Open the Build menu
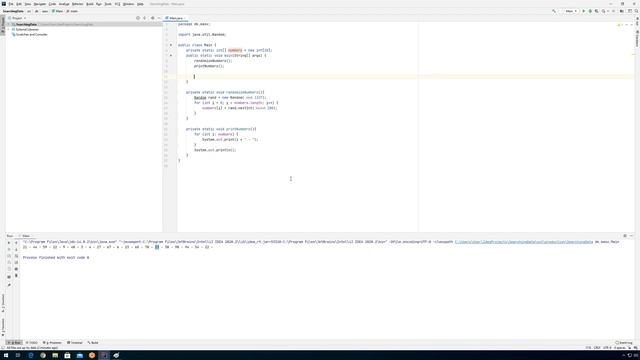The height and width of the screenshot is (360, 640). [90, 4]
